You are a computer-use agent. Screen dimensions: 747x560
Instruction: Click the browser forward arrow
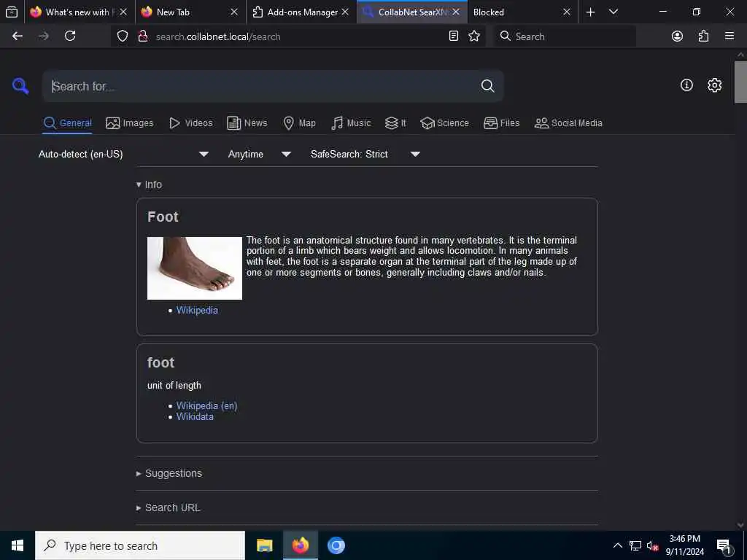(43, 36)
